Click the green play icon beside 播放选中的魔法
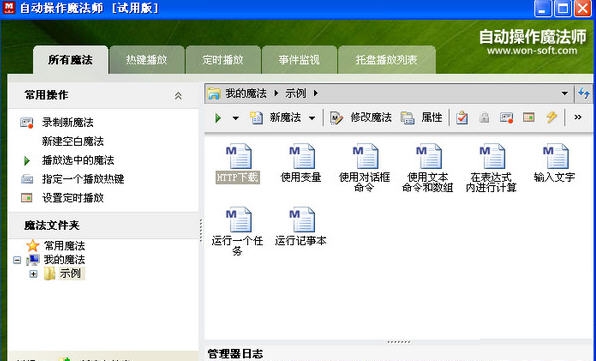Image resolution: width=596 pixels, height=361 pixels. (x=27, y=161)
